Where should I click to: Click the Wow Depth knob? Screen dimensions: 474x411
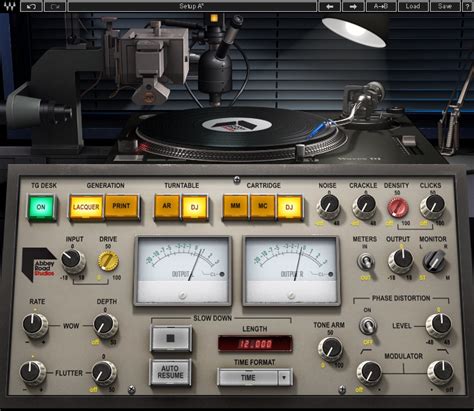click(106, 325)
